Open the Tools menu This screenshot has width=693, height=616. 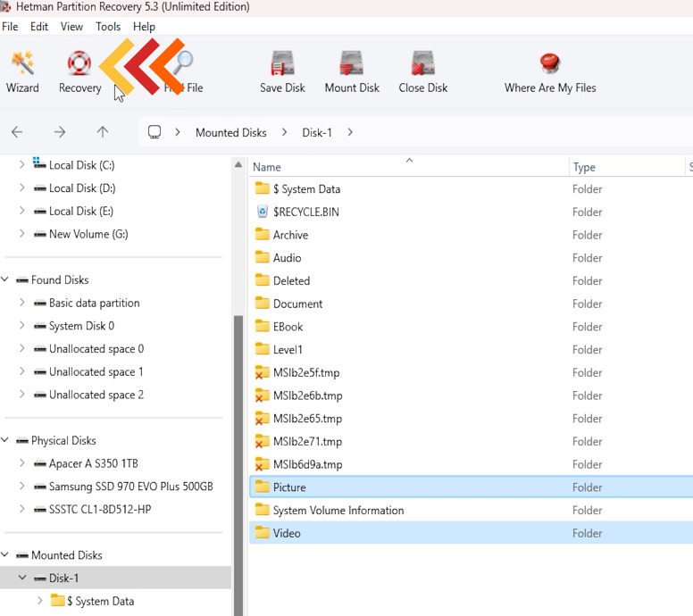pyautogui.click(x=108, y=27)
